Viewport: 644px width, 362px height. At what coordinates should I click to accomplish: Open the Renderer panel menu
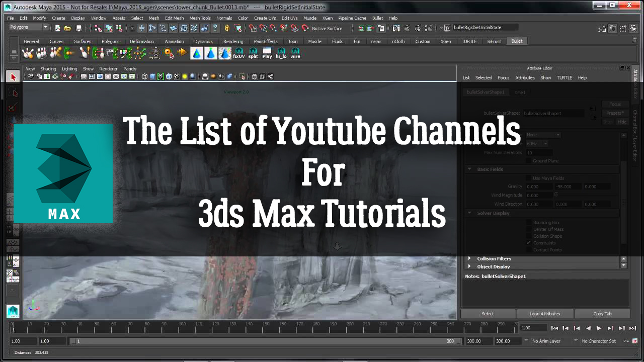tap(108, 69)
